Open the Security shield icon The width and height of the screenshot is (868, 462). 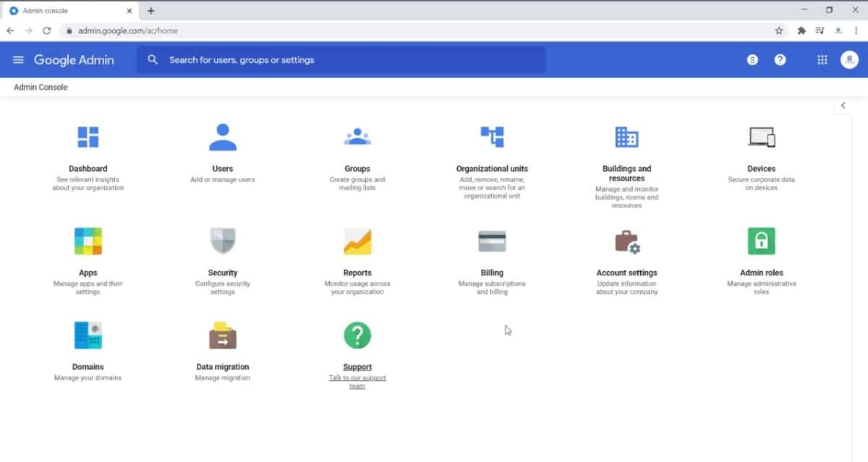pyautogui.click(x=223, y=241)
